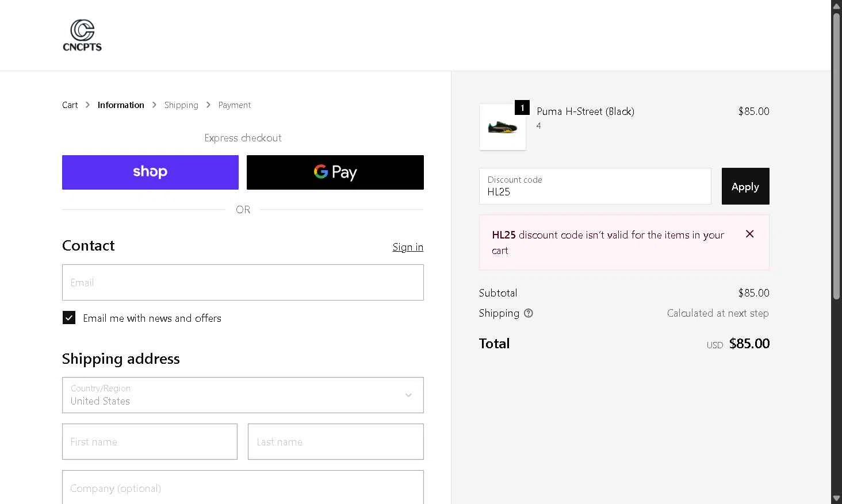Go back to Cart breadcrumb
Image resolution: width=842 pixels, height=504 pixels.
[70, 105]
